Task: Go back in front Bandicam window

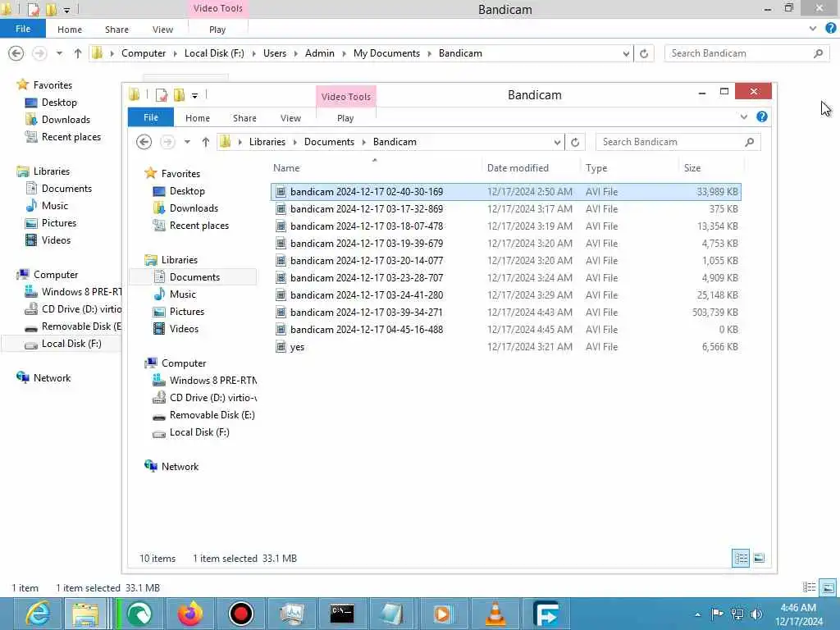Action: point(144,142)
